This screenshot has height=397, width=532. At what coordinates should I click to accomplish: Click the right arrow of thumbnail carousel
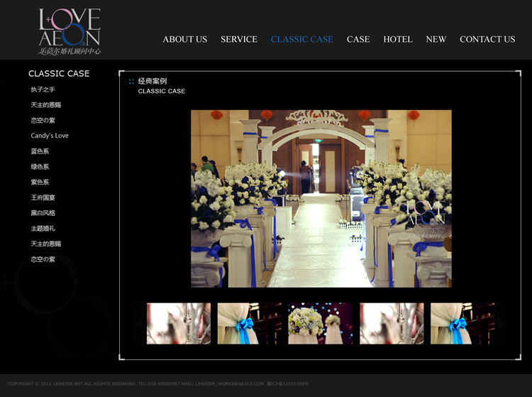click(502, 324)
